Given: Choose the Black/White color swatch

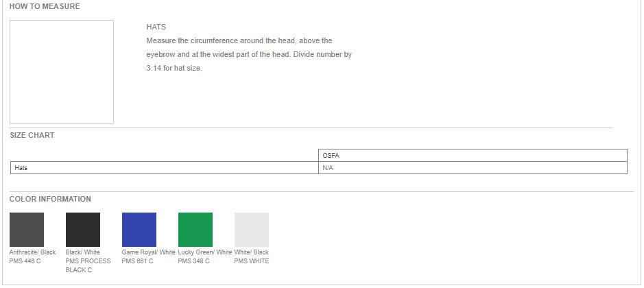Looking at the screenshot, I should point(83,230).
